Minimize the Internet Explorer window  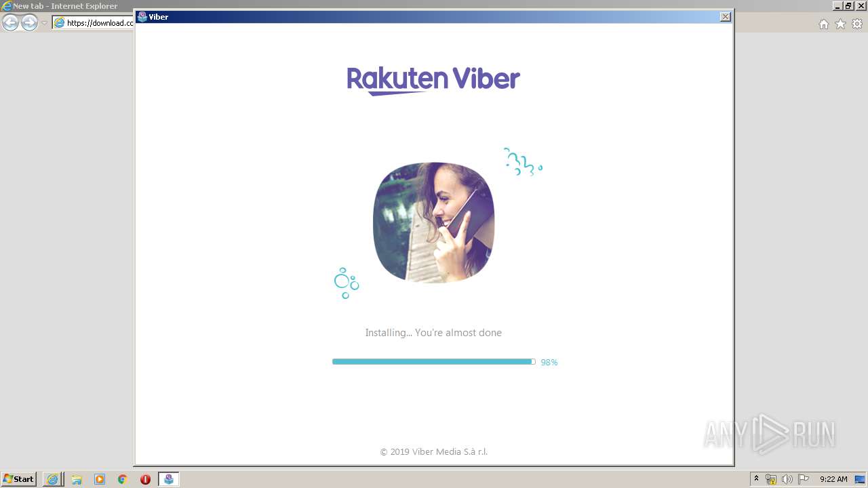click(838, 6)
